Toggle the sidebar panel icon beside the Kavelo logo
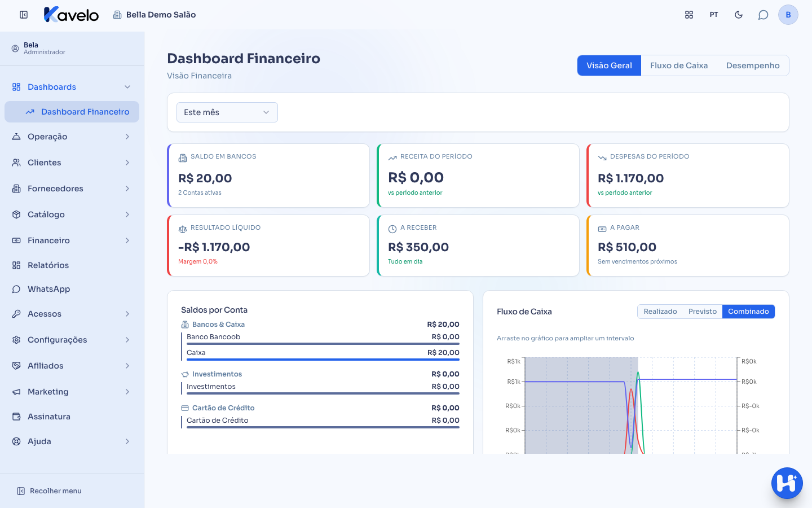The width and height of the screenshot is (812, 508). pos(24,15)
